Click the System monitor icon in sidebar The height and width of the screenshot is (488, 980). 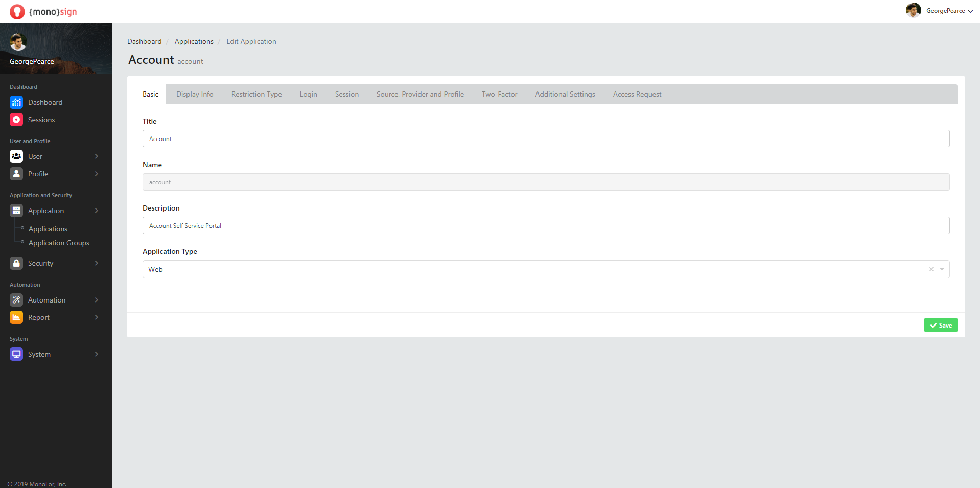(x=16, y=354)
